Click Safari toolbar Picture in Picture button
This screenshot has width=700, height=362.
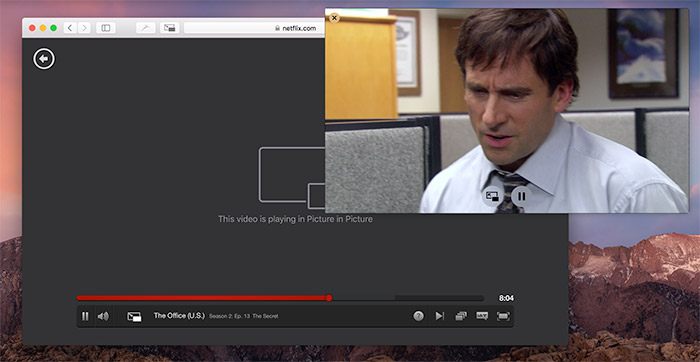(170, 28)
